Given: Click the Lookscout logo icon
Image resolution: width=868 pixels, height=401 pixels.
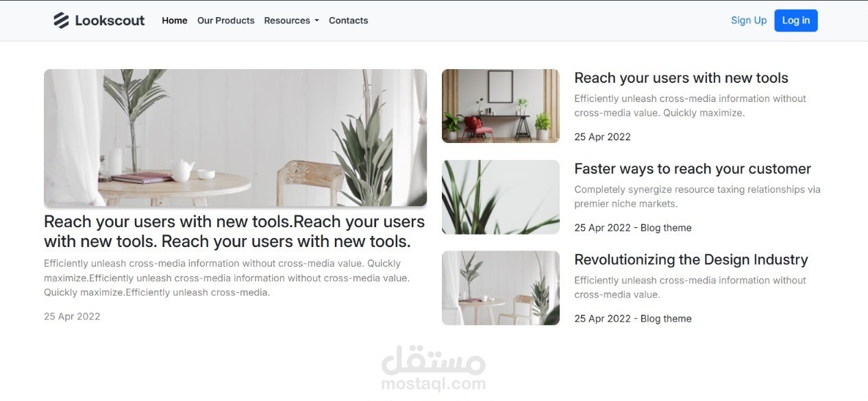Looking at the screenshot, I should (x=62, y=20).
